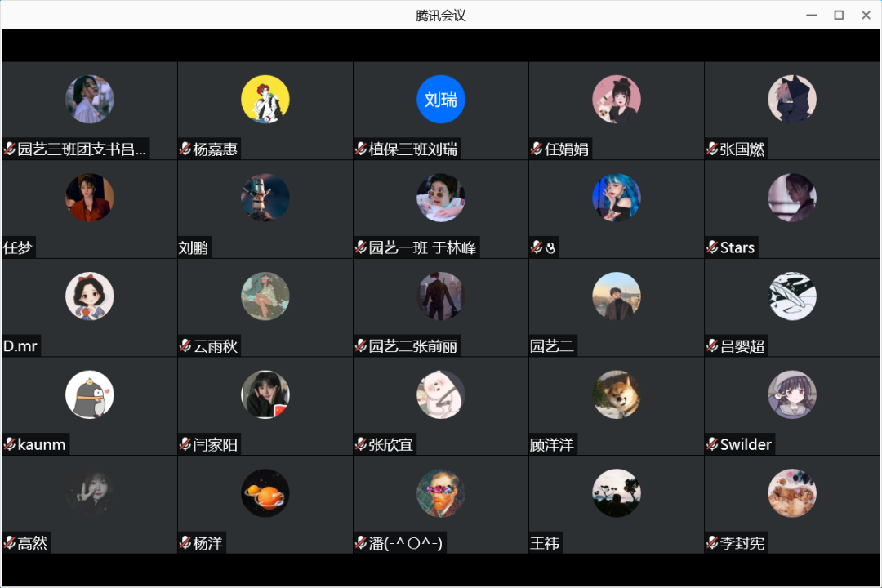Viewport: 882px width, 588px height.
Task: Select the Snow White avatar of D.mr
Action: tap(90, 296)
